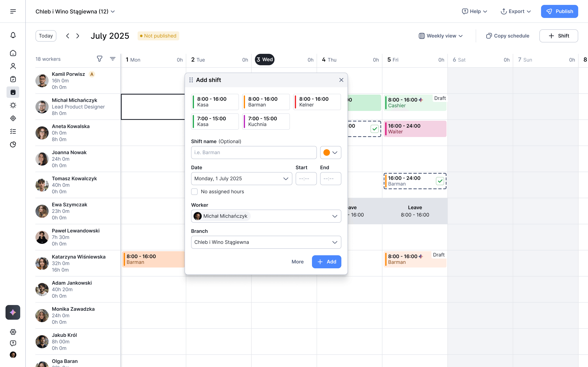The height and width of the screenshot is (367, 588).
Task: Click the sort icon next to workers filter
Action: [x=112, y=59]
